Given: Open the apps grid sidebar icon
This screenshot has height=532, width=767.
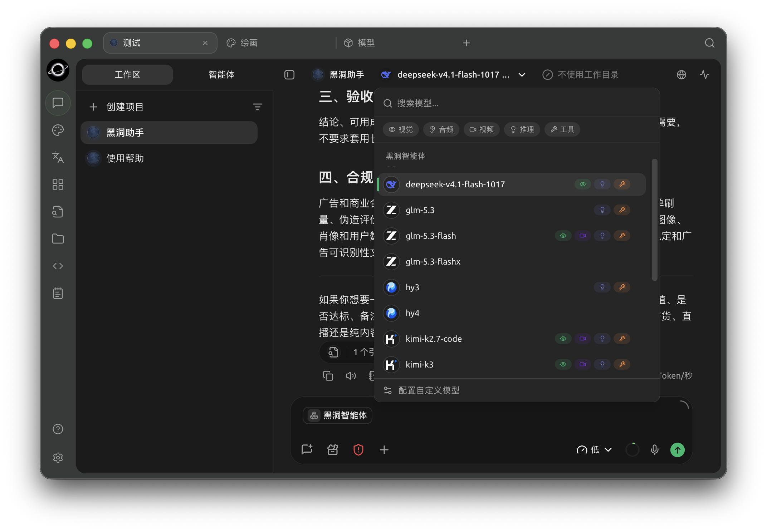Looking at the screenshot, I should (58, 184).
